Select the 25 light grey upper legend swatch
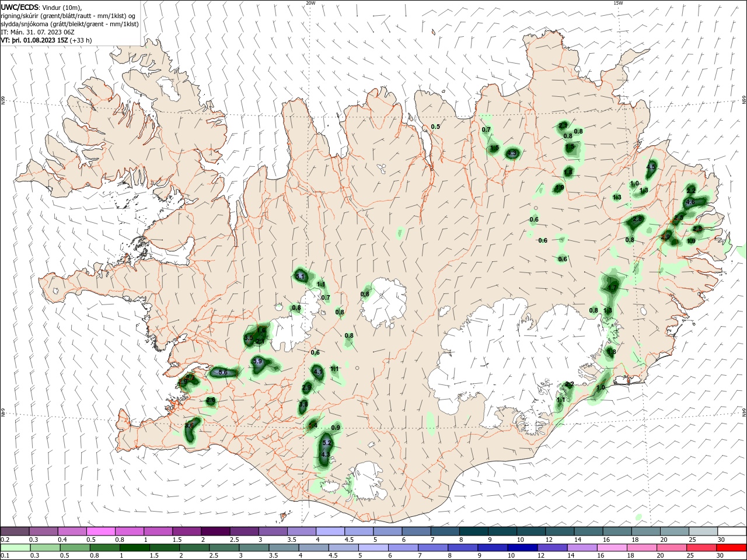Screen dimensions: 747x560 click(x=703, y=531)
